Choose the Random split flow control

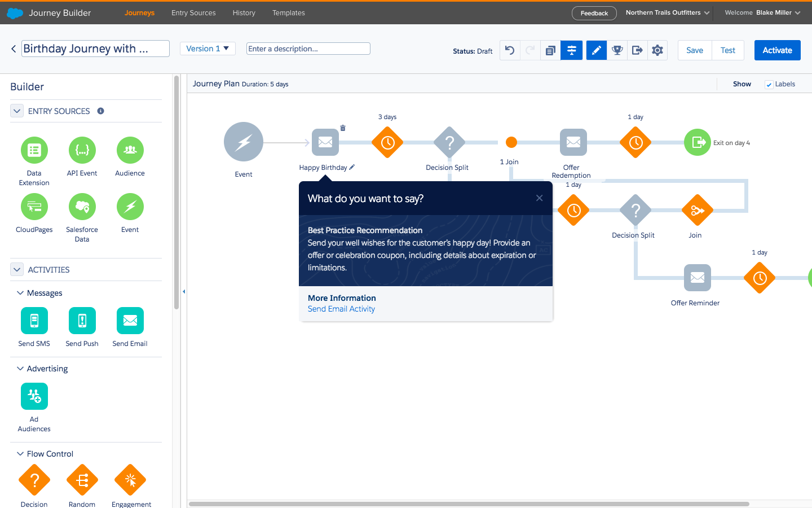(x=82, y=480)
